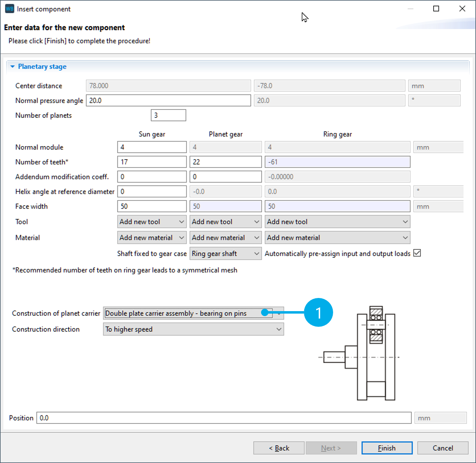Collapse the Planetary stage section

(x=13, y=67)
